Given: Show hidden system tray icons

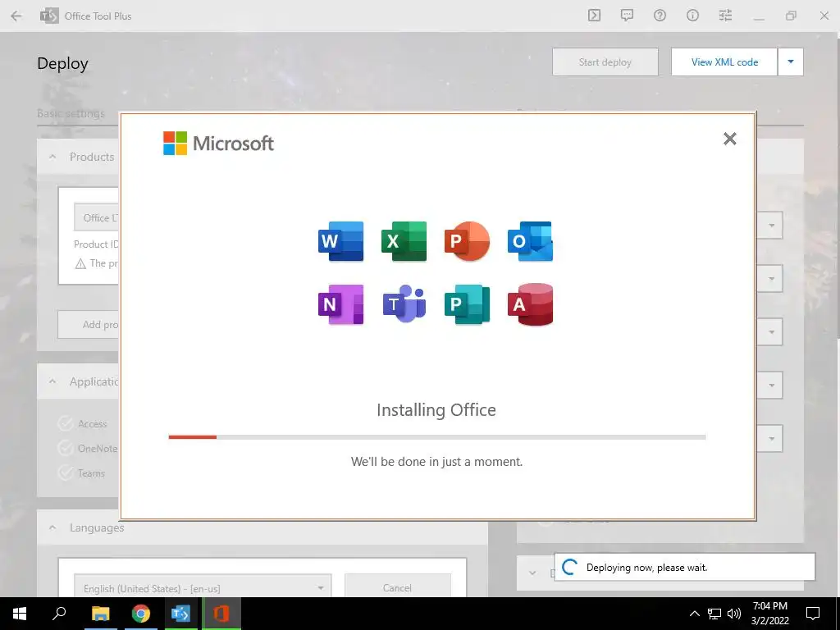Looking at the screenshot, I should pos(694,614).
